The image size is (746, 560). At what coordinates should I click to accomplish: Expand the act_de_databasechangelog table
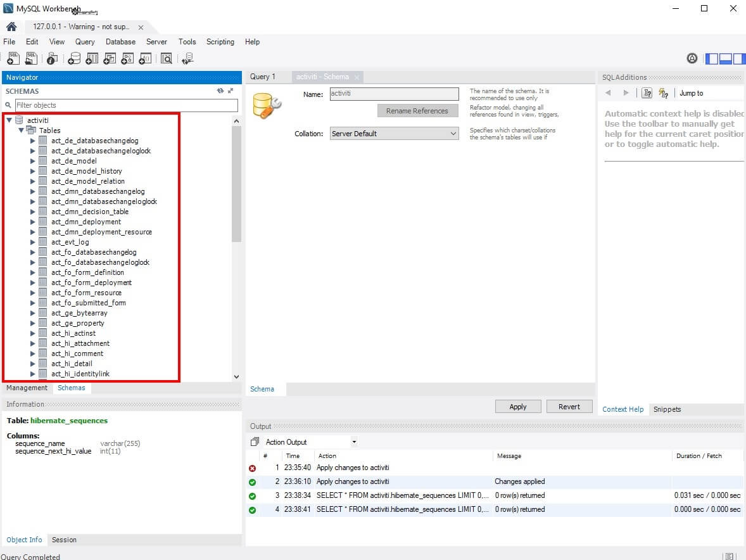click(x=32, y=141)
